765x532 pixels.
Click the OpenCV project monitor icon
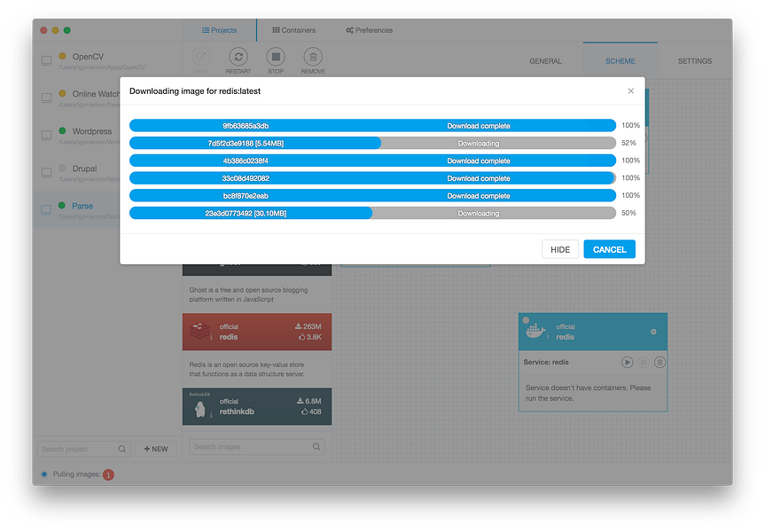[46, 60]
